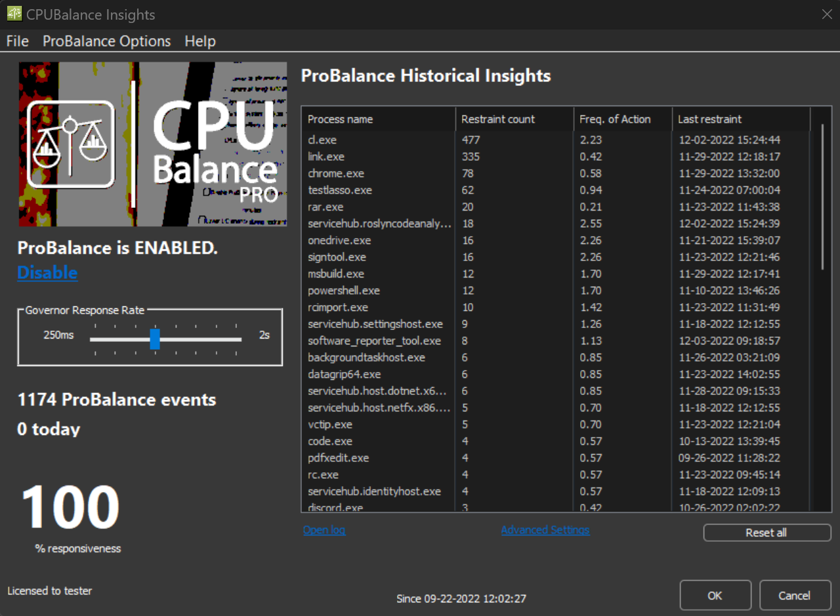Click the Since 09-22-2022 12:02:27 text
Viewport: 840px width, 616px height.
[461, 598]
